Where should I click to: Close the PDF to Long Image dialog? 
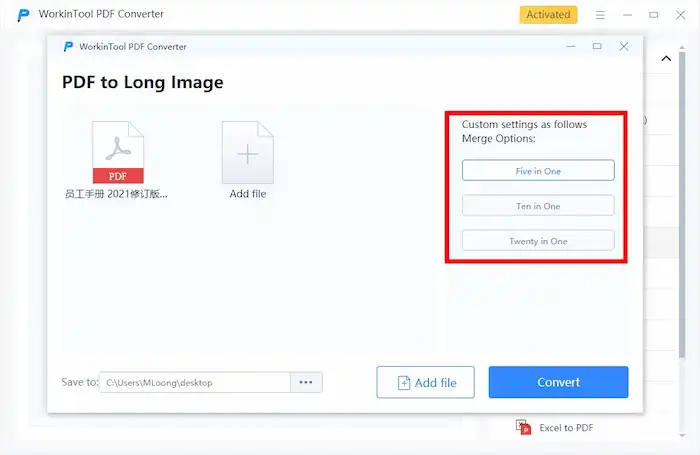[x=624, y=47]
